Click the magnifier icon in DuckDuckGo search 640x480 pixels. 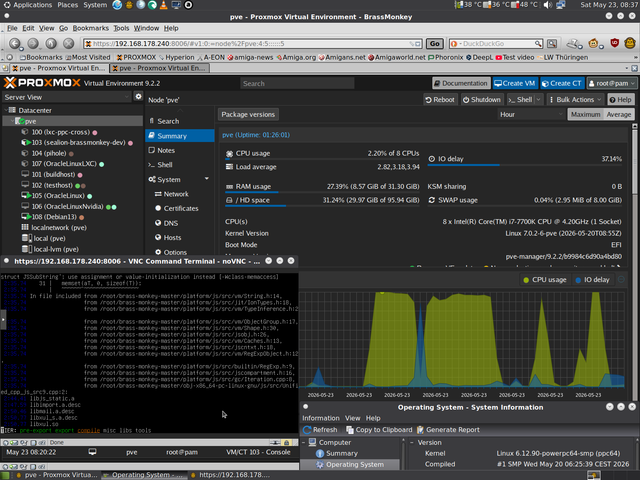coord(538,43)
